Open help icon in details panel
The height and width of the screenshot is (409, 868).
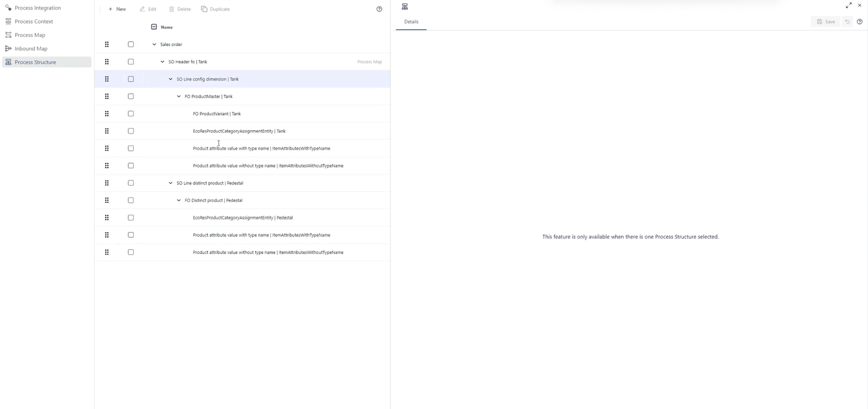pyautogui.click(x=859, y=22)
